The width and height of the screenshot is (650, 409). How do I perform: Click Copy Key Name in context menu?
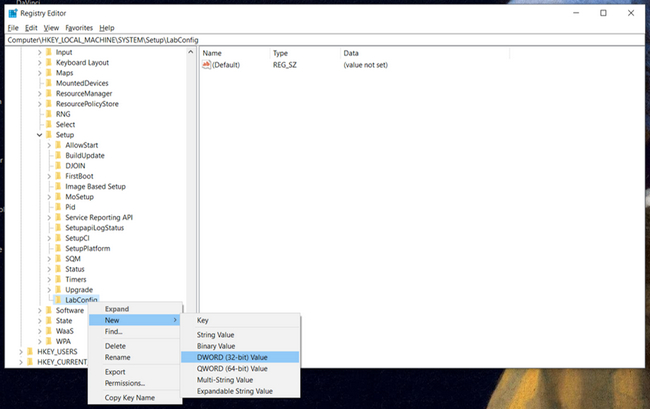(x=135, y=397)
